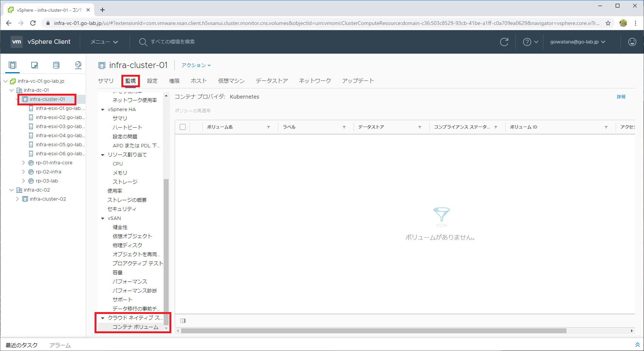Expand the rp-02-infra resource pool

(x=23, y=172)
